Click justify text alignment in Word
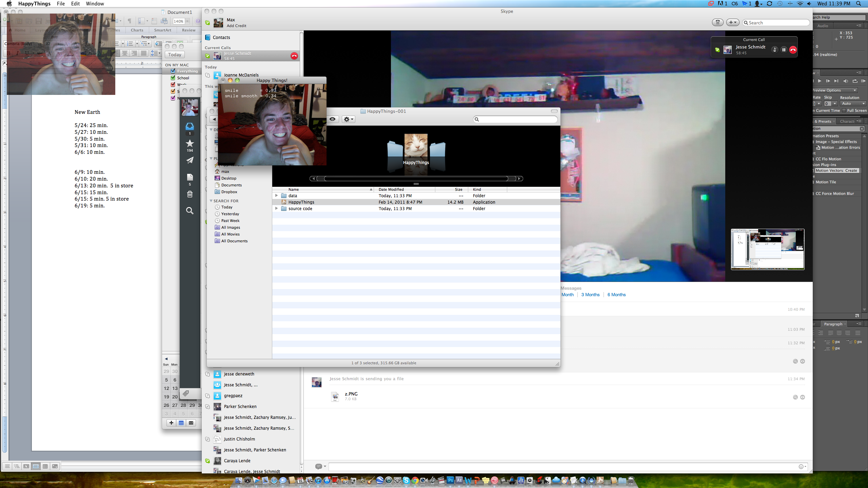 point(144,53)
